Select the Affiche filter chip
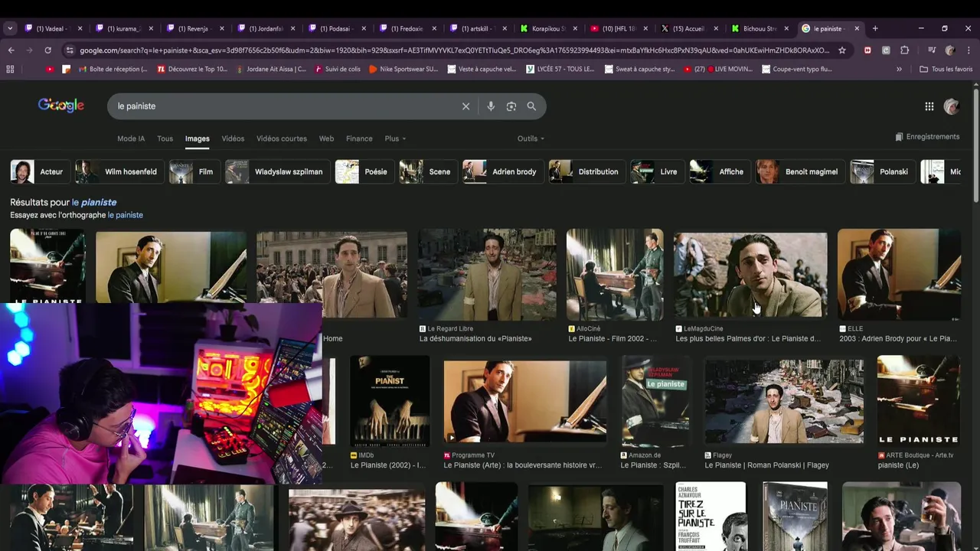Viewport: 980px width, 551px height. tap(720, 171)
